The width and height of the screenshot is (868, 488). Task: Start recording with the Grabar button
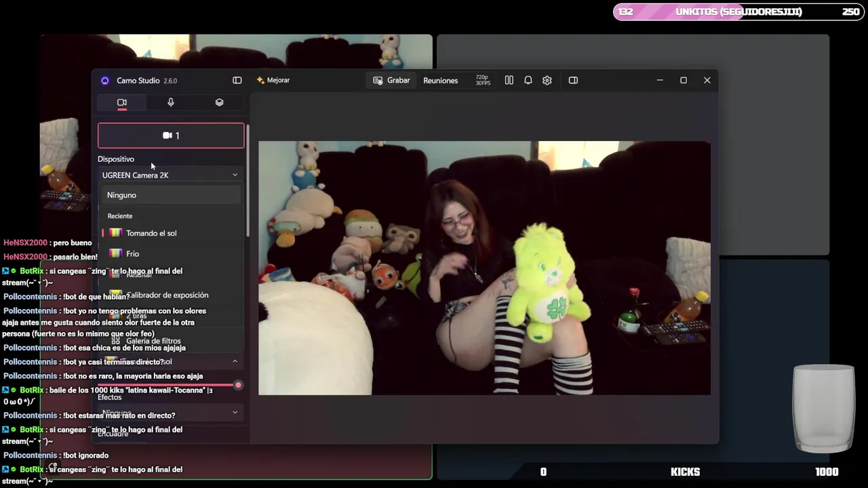tap(391, 80)
